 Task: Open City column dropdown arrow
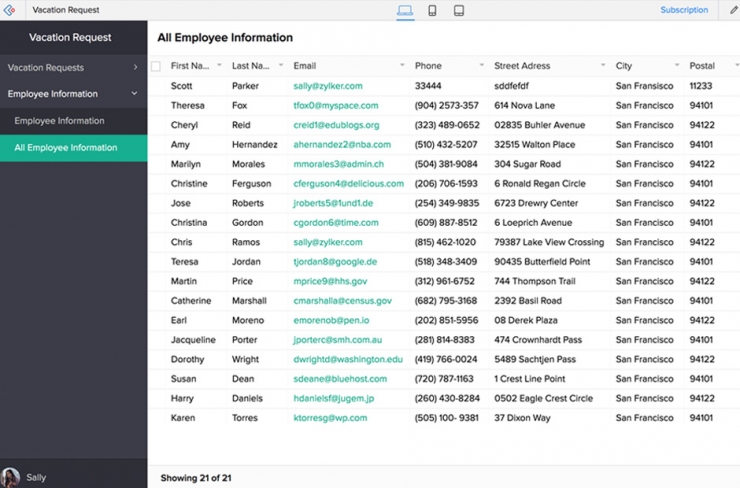(x=677, y=65)
